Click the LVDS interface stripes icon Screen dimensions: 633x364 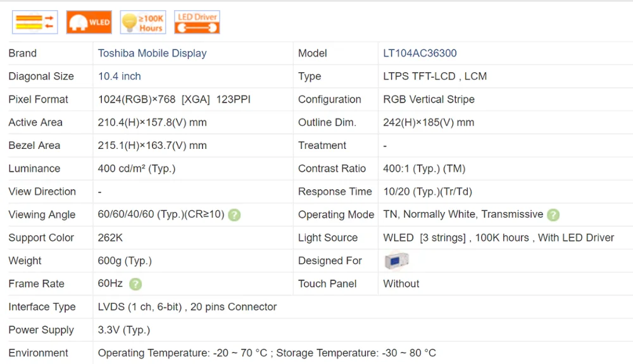click(x=35, y=22)
